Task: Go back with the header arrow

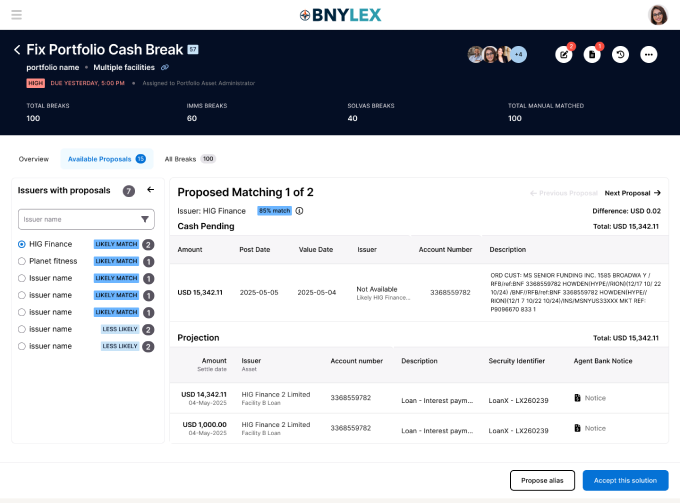Action: 17,50
